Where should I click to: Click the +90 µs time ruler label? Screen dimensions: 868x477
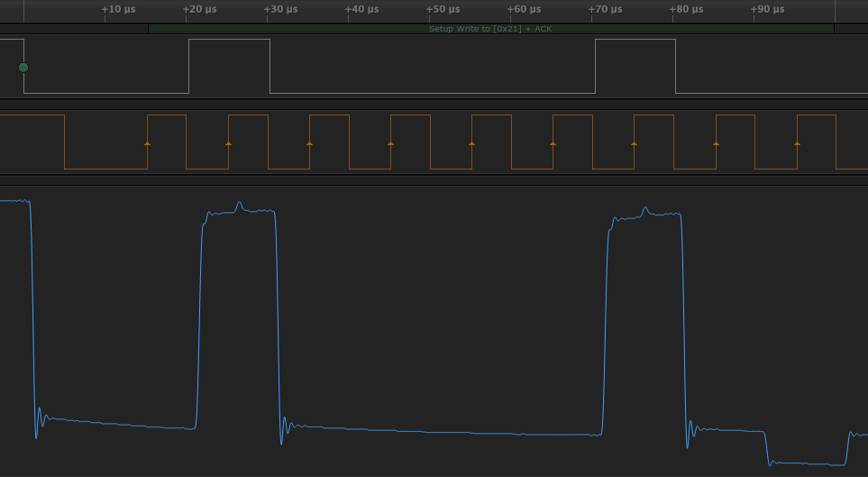pos(767,9)
